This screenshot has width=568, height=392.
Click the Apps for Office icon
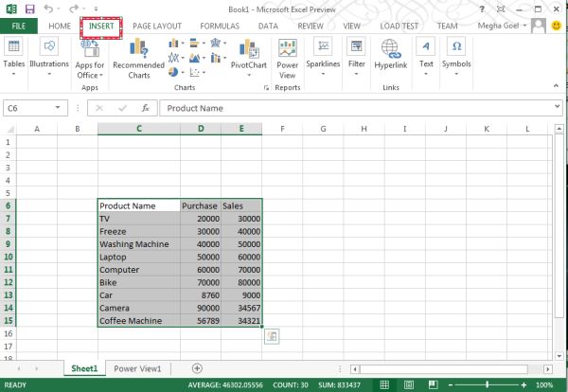tap(90, 49)
